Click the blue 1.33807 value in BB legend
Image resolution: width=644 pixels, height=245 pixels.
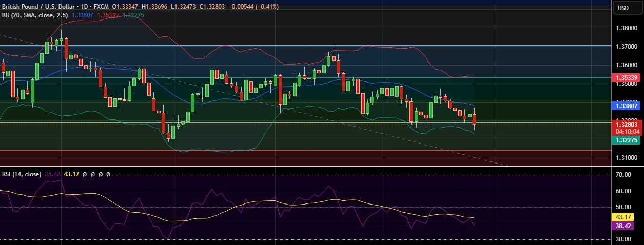pyautogui.click(x=84, y=15)
